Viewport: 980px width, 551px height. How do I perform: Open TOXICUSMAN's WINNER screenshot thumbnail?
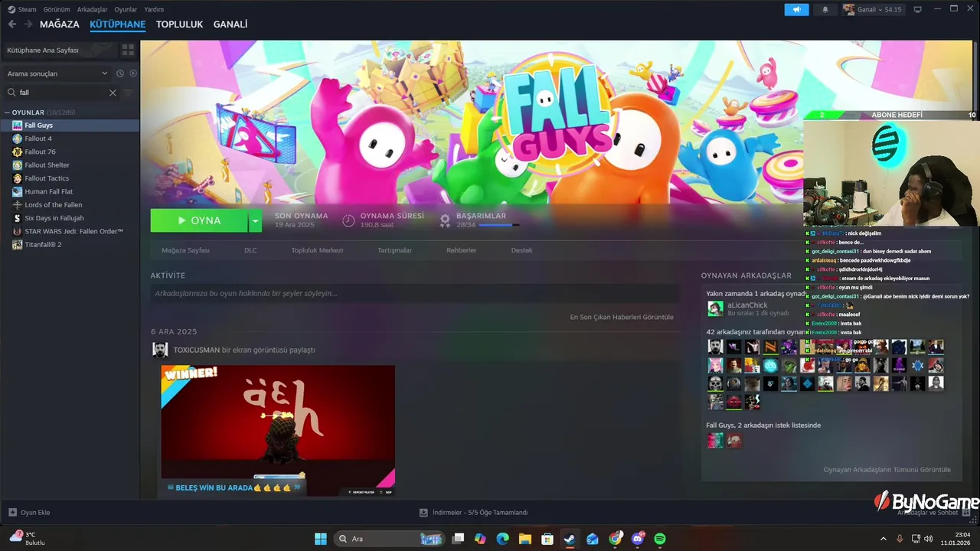tap(278, 430)
